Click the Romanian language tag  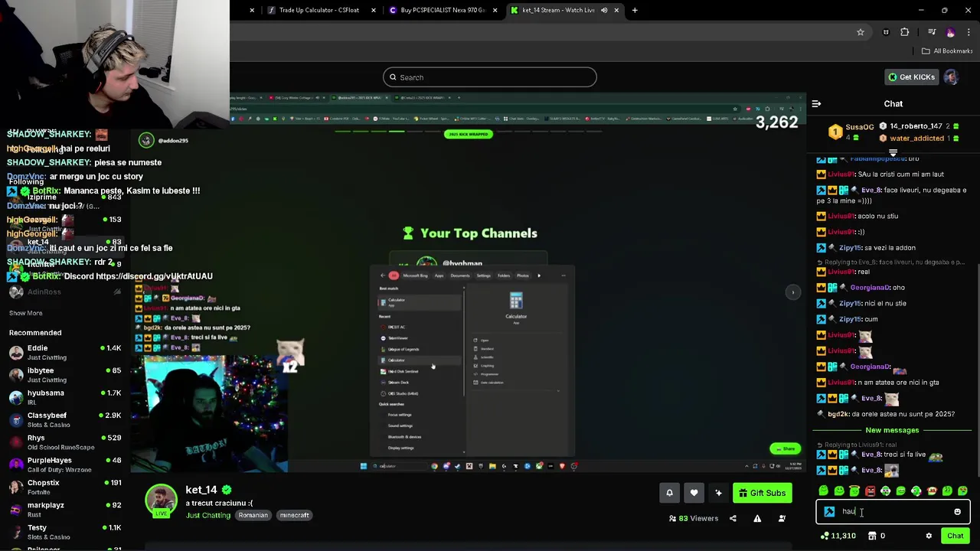[x=253, y=515]
